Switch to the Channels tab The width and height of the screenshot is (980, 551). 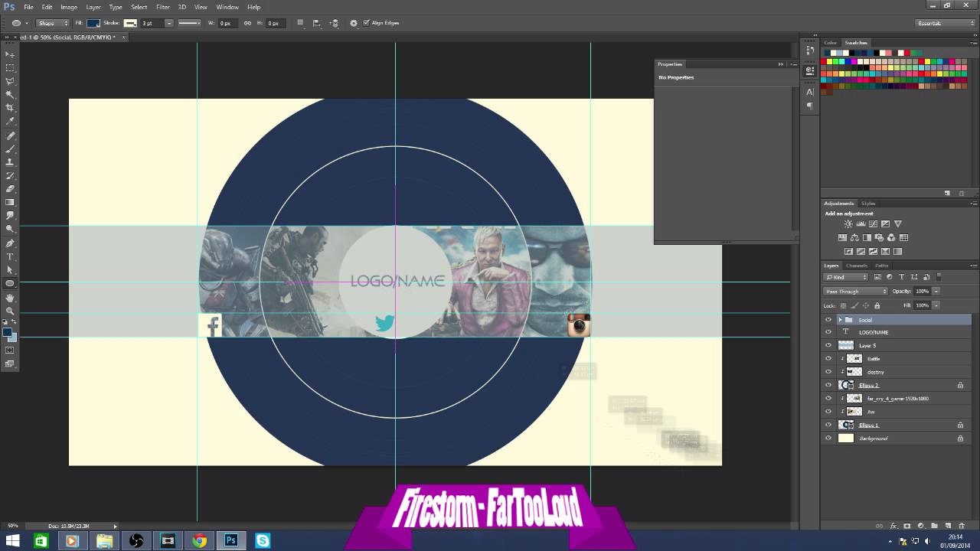click(856, 266)
